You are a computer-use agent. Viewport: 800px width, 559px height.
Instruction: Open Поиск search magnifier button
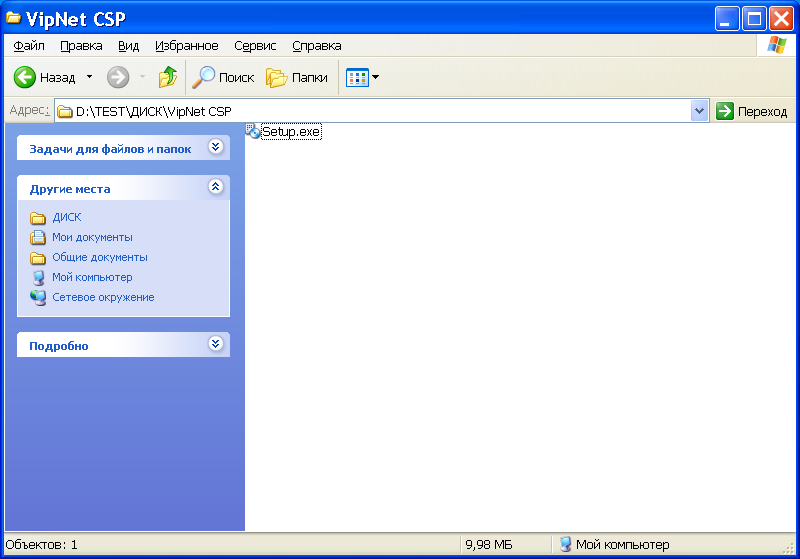pos(223,78)
